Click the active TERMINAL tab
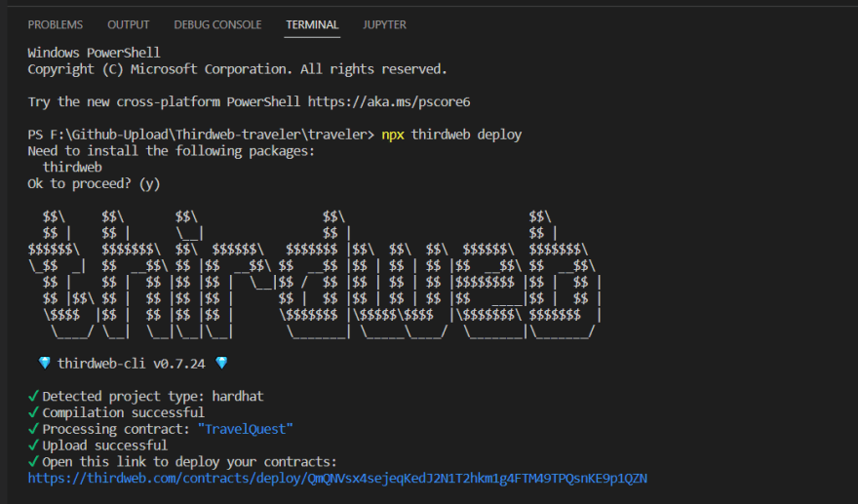This screenshot has width=858, height=504. click(x=312, y=24)
